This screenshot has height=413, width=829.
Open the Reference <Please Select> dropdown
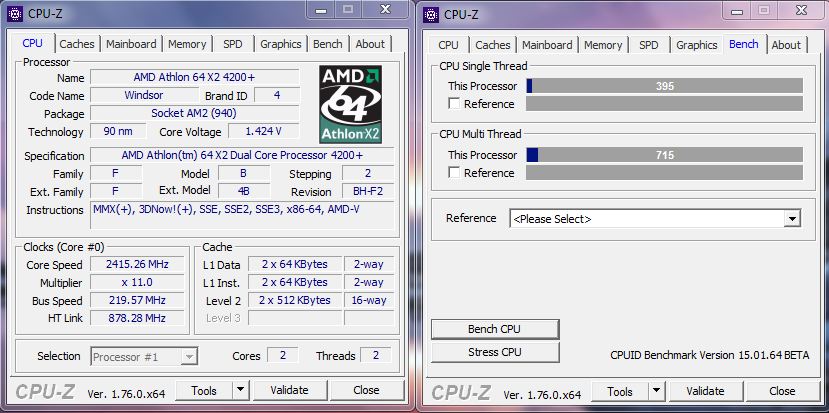click(791, 219)
